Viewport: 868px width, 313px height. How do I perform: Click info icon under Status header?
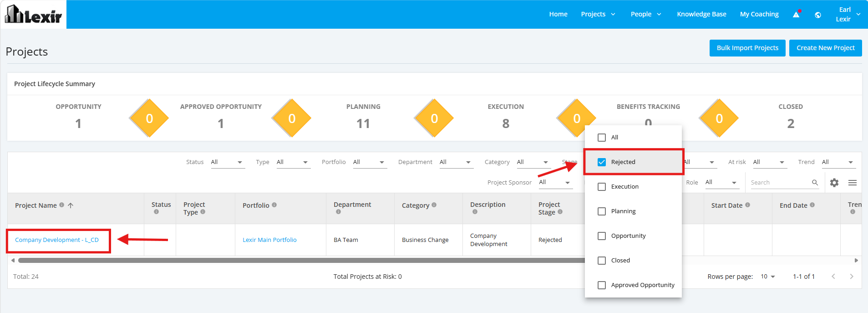click(x=156, y=212)
